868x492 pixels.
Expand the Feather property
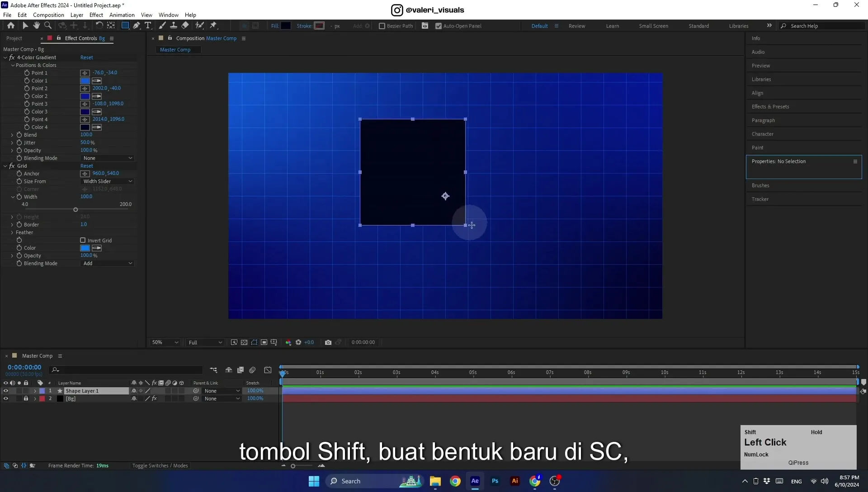(12, 233)
